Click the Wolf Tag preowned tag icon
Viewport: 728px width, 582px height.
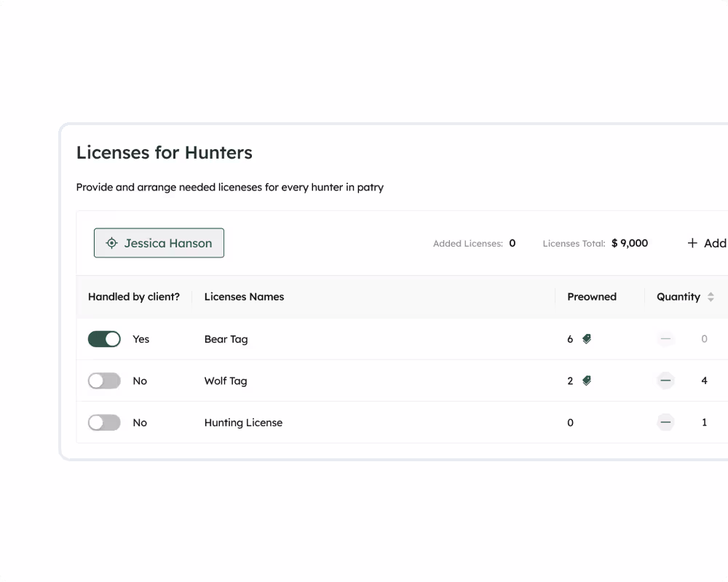(587, 381)
